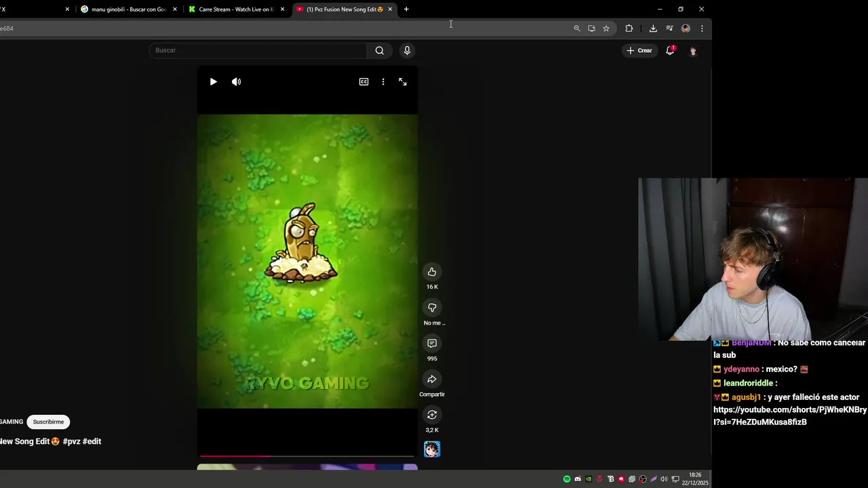Click the Compartir share arrow

click(x=432, y=379)
